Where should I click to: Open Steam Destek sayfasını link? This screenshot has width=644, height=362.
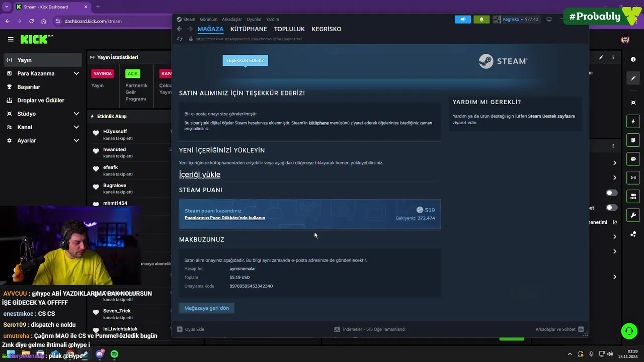[x=551, y=116]
